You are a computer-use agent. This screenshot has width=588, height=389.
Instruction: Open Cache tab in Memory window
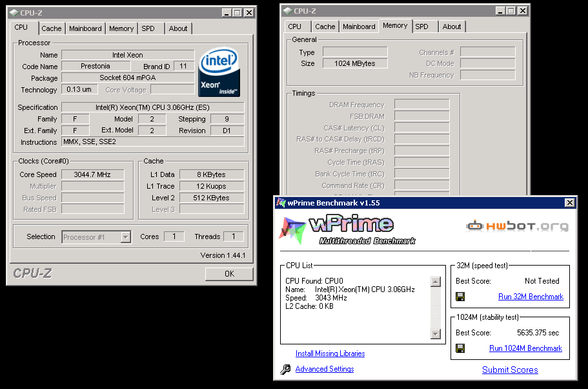[x=325, y=26]
